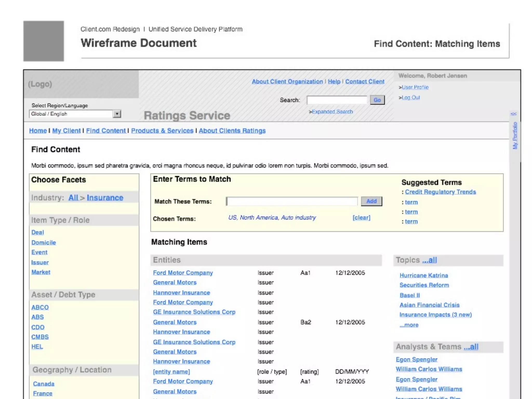Open the Select Region/Language dropdown arrow
The image size is (532, 399).
click(117, 114)
